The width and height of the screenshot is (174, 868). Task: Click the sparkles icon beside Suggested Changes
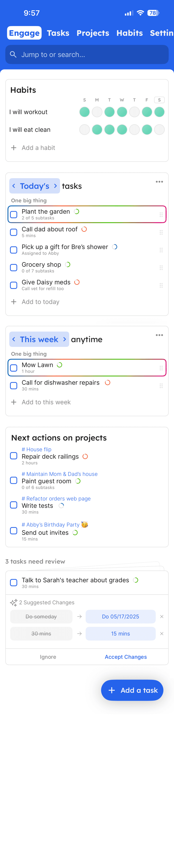pyautogui.click(x=14, y=602)
